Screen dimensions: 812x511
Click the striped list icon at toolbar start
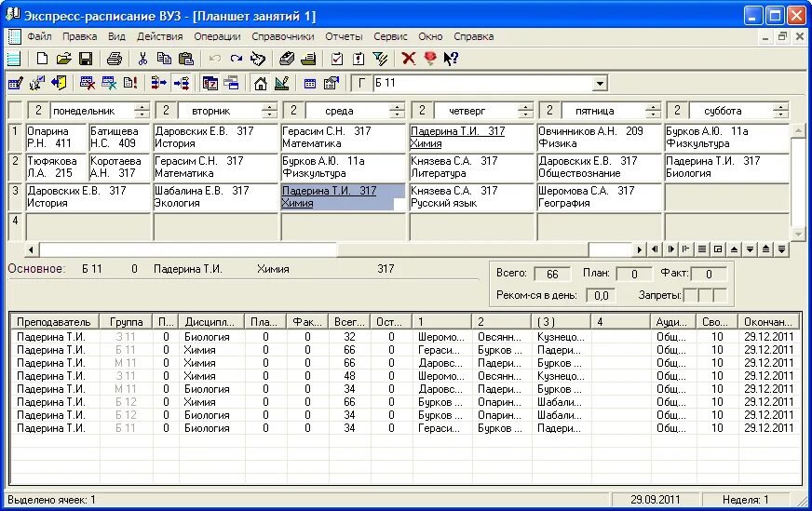click(14, 59)
